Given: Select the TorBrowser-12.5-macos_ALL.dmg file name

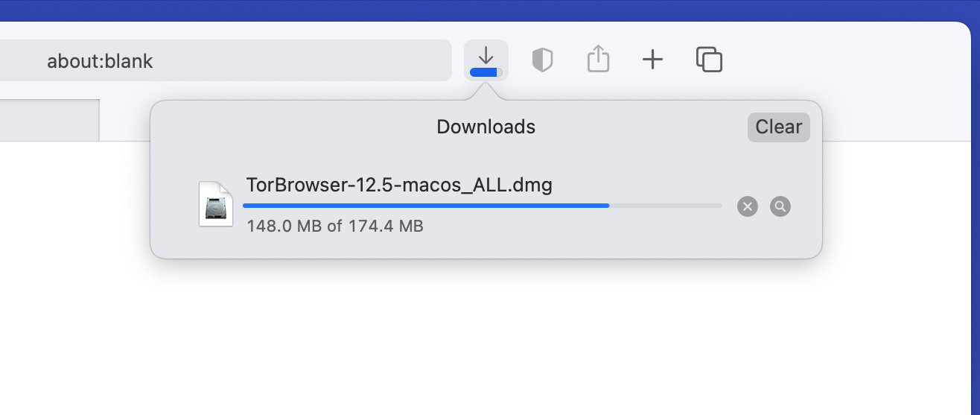Looking at the screenshot, I should tap(399, 185).
